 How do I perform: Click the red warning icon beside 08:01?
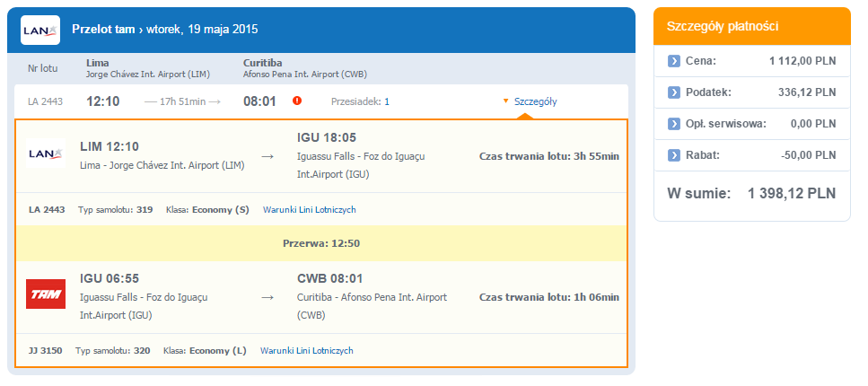point(297,101)
